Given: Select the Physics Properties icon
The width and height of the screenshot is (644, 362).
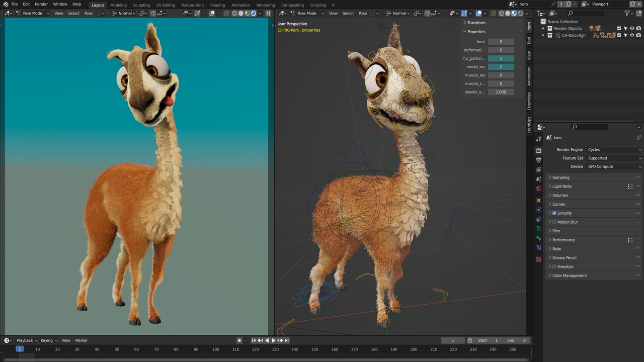Looking at the screenshot, I should tap(539, 210).
